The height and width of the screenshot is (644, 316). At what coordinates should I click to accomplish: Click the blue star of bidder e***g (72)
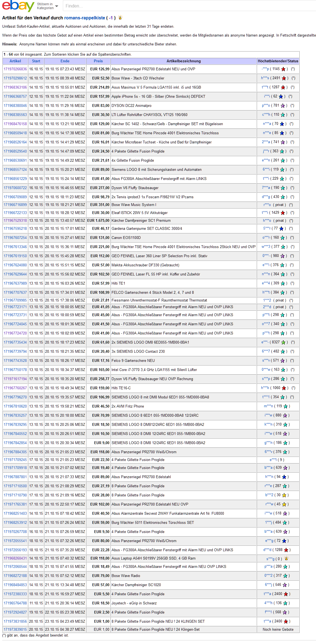tap(284, 541)
